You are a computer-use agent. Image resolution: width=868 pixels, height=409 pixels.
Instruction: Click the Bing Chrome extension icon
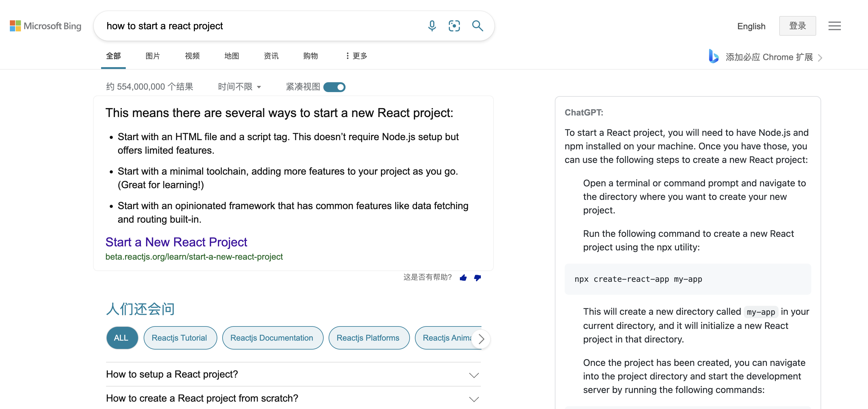click(x=713, y=57)
